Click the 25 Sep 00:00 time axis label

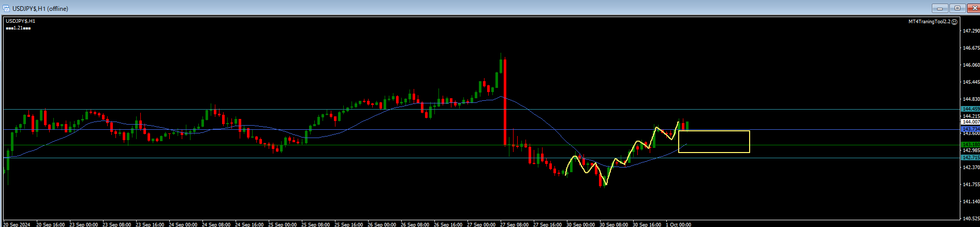(x=282, y=224)
